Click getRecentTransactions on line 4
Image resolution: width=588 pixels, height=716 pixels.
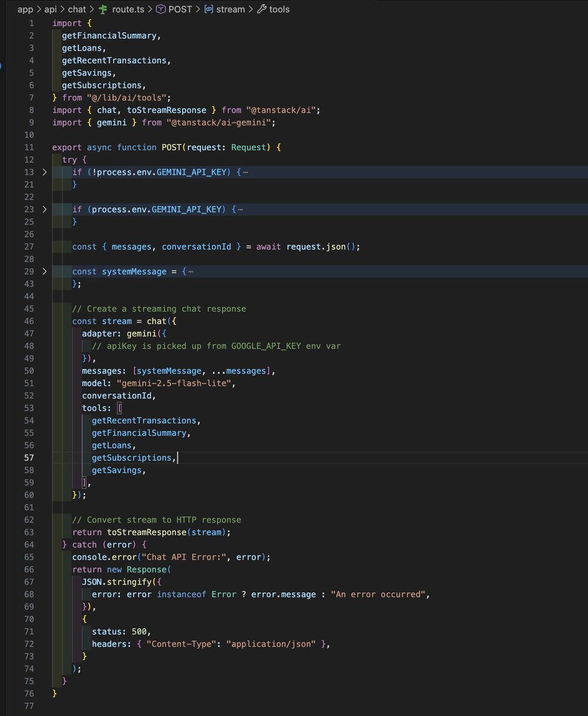pyautogui.click(x=114, y=60)
